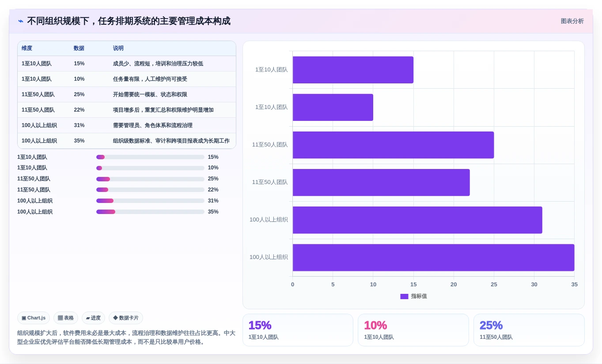
Task: Click the summary paragraph starting 组织规模扩大后
Action: click(126, 338)
